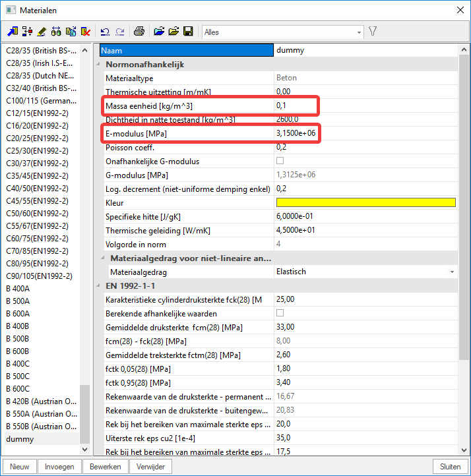The height and width of the screenshot is (476, 471).
Task: Click the new material toolbar icon
Action: coord(13,32)
